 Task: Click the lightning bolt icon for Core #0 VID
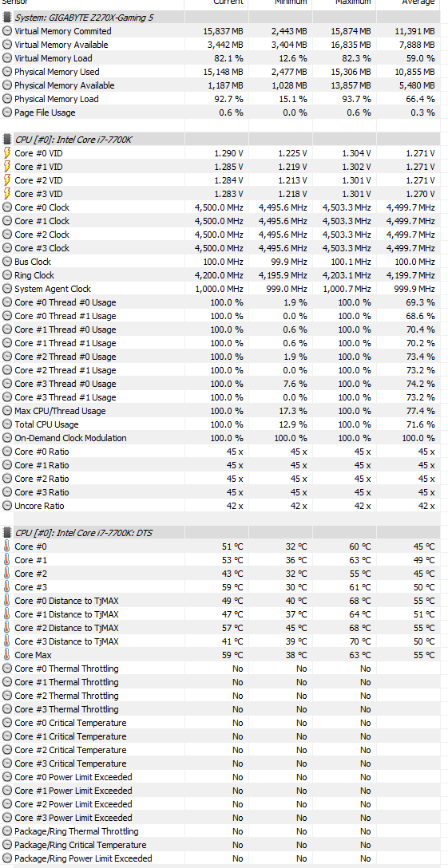coord(7,153)
